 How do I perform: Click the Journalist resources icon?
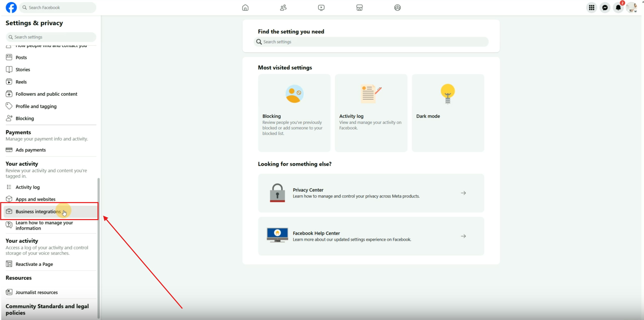click(x=9, y=292)
